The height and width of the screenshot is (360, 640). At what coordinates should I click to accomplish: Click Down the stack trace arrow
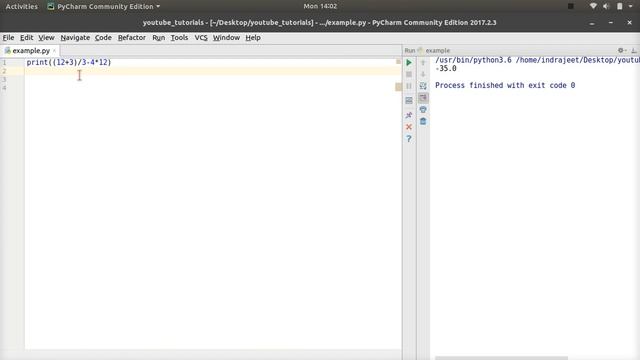[423, 74]
